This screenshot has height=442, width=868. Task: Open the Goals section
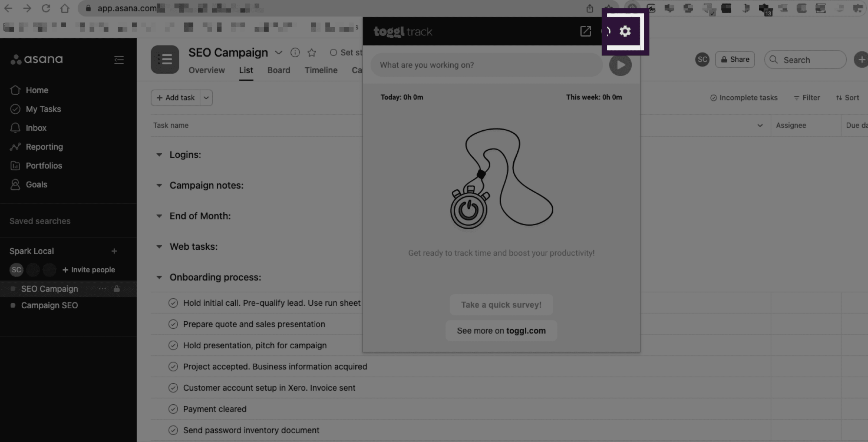pos(36,184)
